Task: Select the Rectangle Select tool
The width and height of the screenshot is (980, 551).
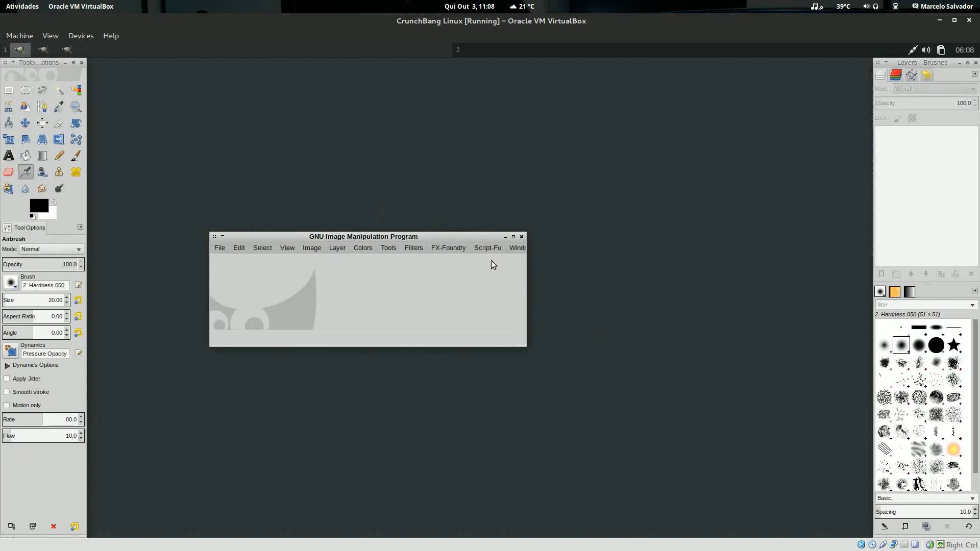Action: pos(9,90)
